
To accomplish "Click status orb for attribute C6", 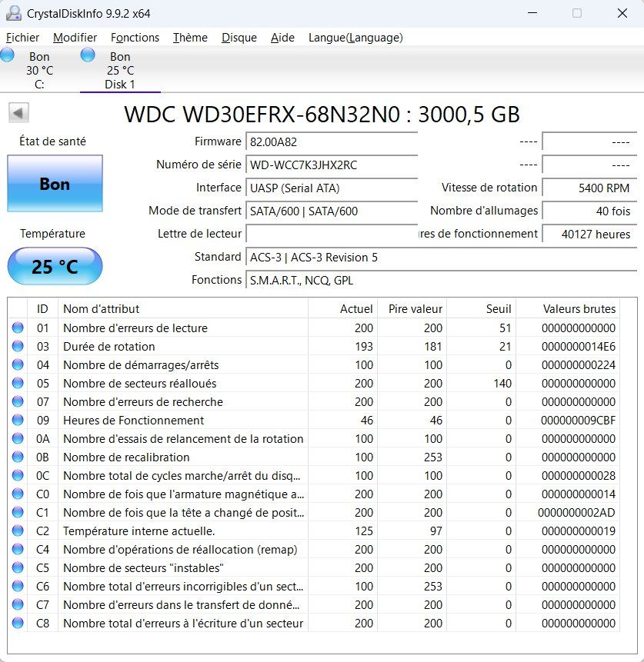I will click(18, 586).
